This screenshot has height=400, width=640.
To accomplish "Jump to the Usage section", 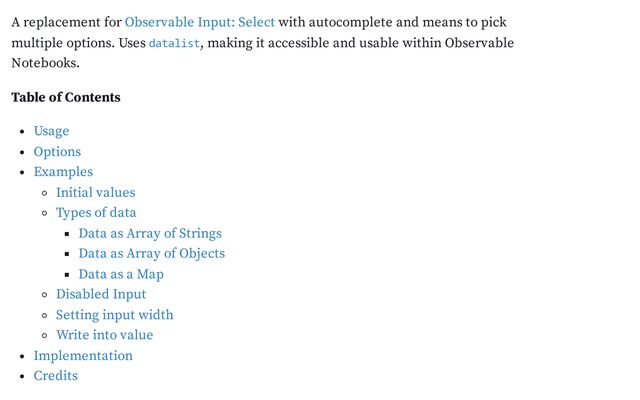I will pos(51,131).
